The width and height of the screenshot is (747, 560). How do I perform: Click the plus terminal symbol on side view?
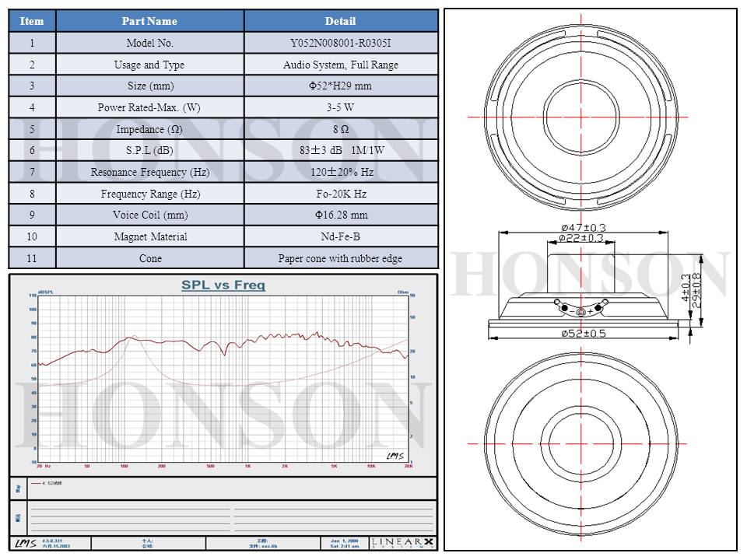pyautogui.click(x=589, y=311)
